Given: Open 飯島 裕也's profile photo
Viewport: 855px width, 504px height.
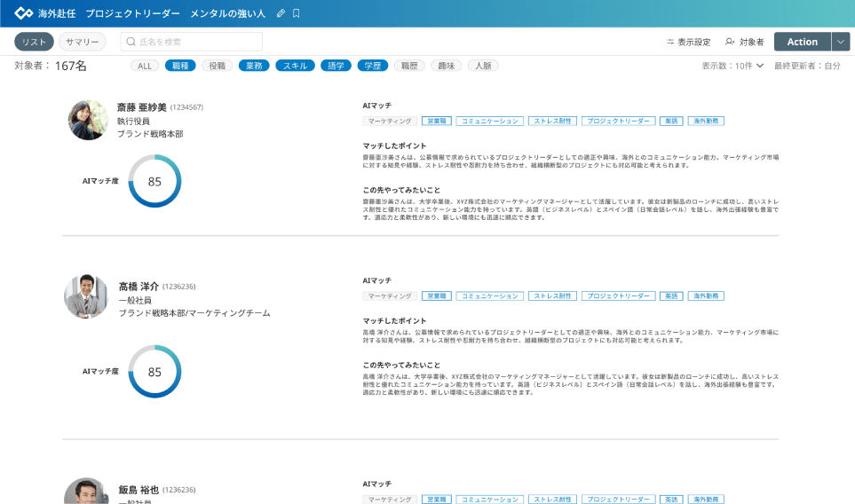Looking at the screenshot, I should click(x=86, y=491).
